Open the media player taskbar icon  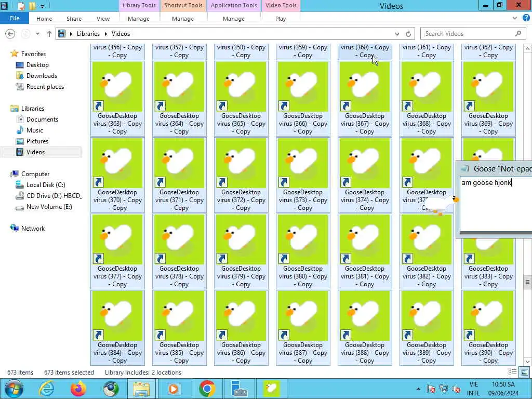[x=174, y=389]
